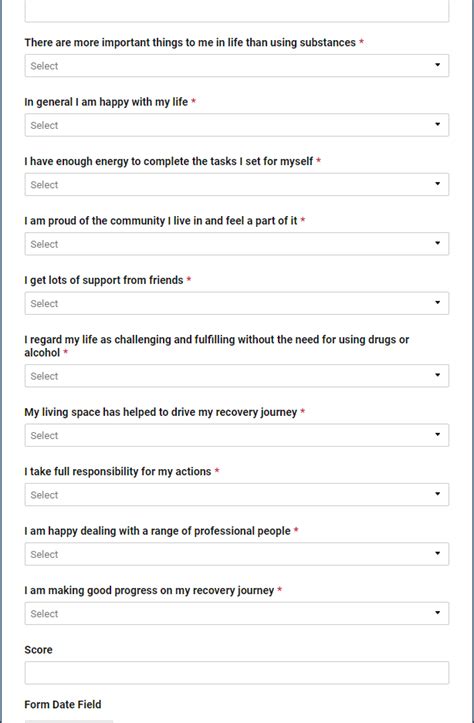
Task: Open the 'living space helped recovery journey' dropdown
Action: pyautogui.click(x=237, y=435)
